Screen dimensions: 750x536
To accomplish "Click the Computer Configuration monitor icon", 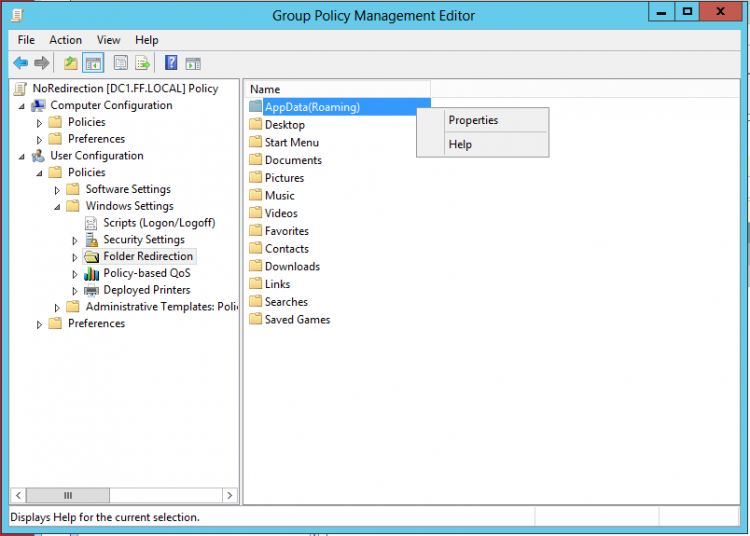I will [38, 106].
